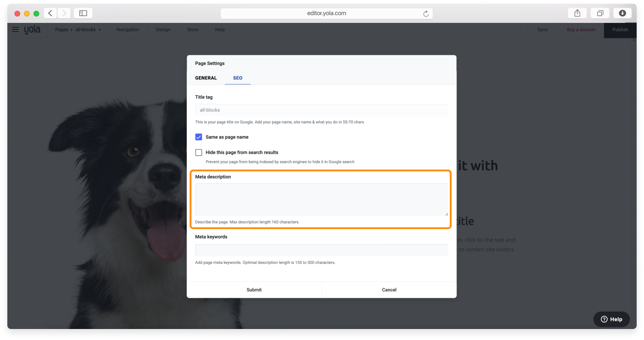Toggle the browser sidebar icon
The image size is (644, 340).
pos(82,13)
